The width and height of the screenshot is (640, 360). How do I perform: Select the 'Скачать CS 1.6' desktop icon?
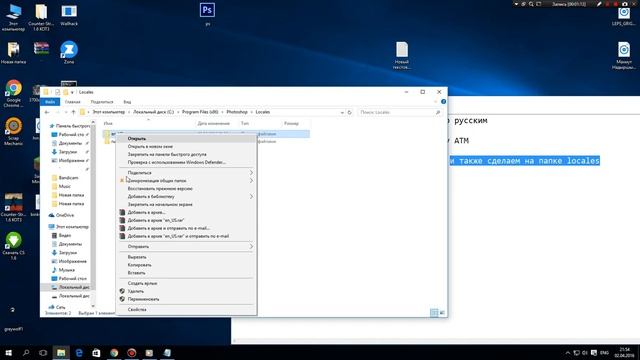click(13, 246)
